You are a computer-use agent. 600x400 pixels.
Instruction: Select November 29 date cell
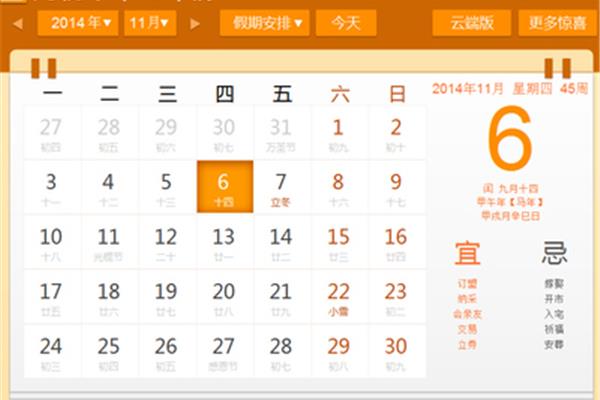click(339, 351)
